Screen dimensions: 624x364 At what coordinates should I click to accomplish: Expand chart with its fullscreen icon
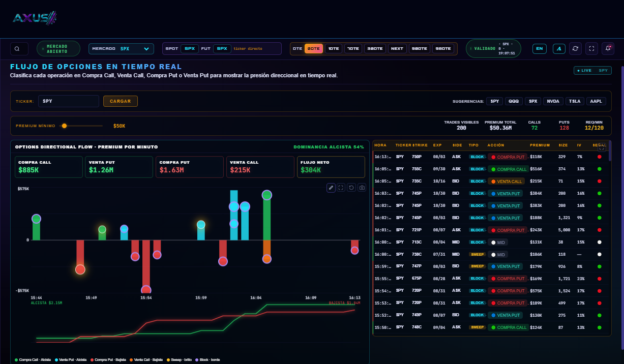click(341, 188)
